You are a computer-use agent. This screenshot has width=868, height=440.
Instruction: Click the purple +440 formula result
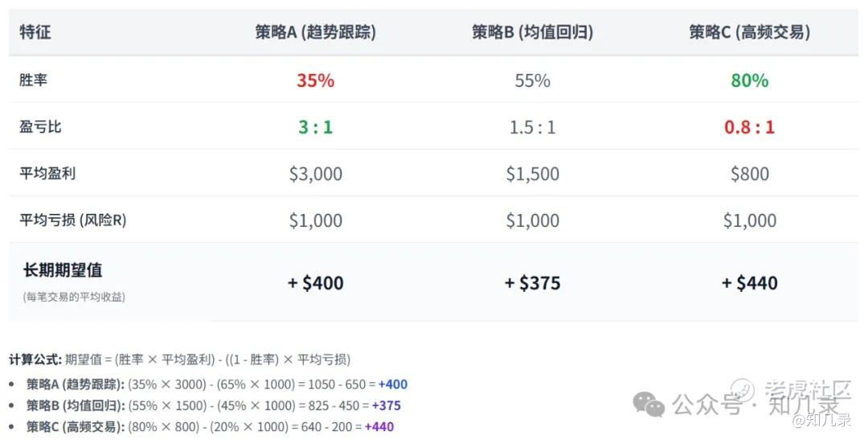379,426
